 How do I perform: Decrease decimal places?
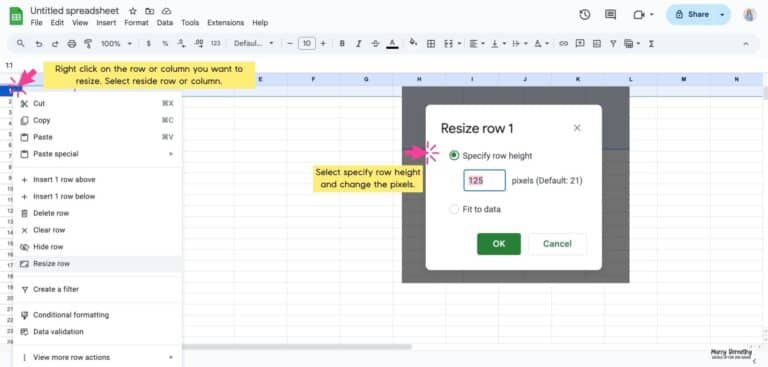182,44
